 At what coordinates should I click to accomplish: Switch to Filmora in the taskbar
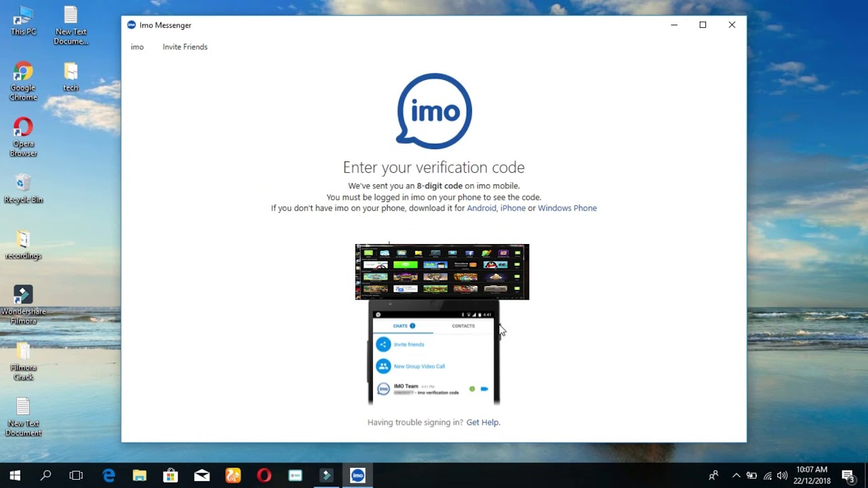pyautogui.click(x=326, y=475)
